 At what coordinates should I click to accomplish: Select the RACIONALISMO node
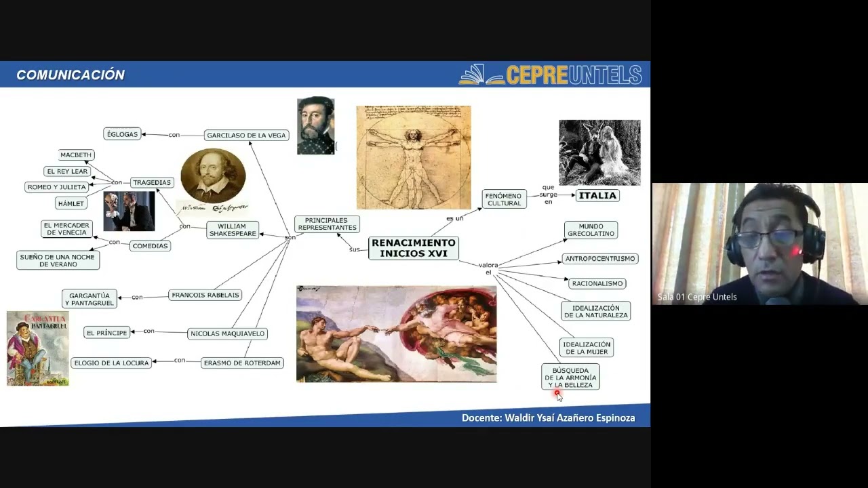tap(597, 284)
